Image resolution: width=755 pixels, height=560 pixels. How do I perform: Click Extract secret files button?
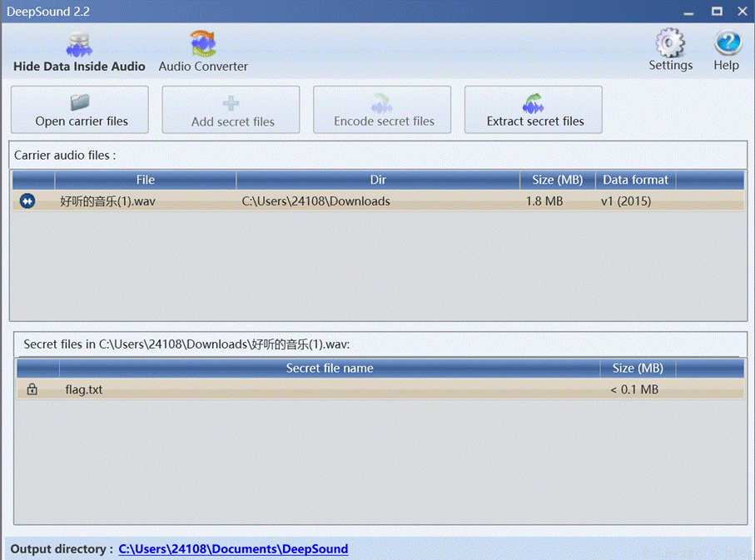tap(534, 110)
